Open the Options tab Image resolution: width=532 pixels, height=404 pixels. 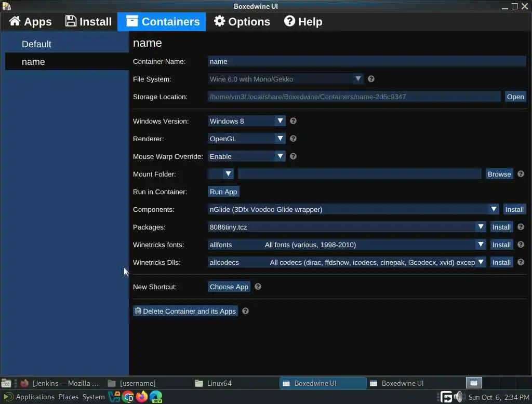(242, 22)
